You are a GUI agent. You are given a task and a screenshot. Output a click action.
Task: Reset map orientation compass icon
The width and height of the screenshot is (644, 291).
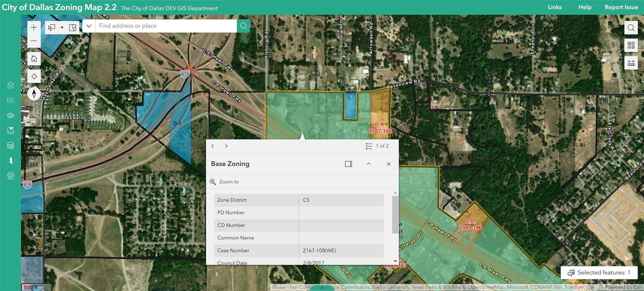(34, 94)
